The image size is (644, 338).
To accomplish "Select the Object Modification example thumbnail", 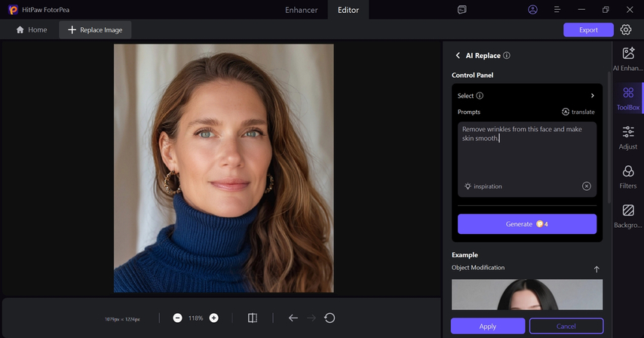I will (x=527, y=294).
